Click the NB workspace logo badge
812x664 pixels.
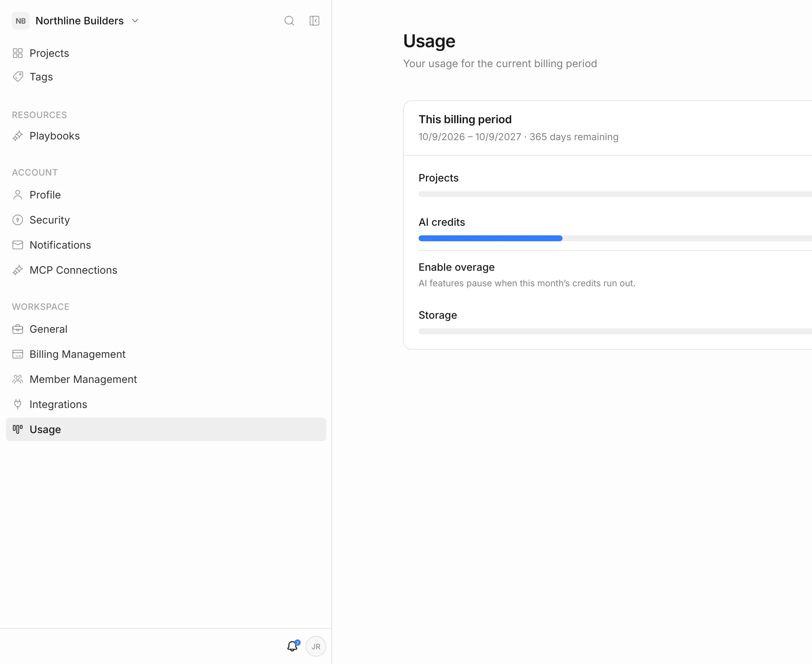(x=21, y=21)
